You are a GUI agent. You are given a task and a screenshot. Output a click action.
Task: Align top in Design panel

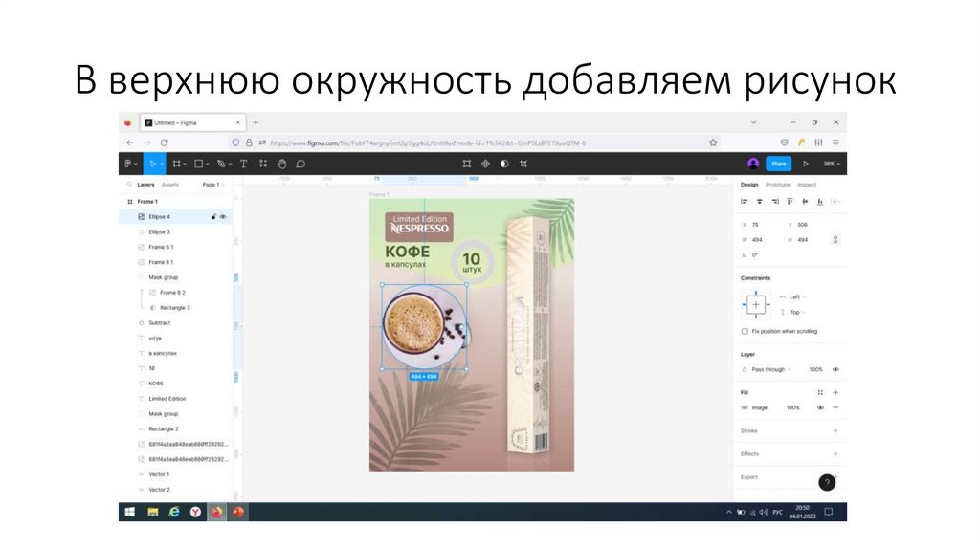790,201
